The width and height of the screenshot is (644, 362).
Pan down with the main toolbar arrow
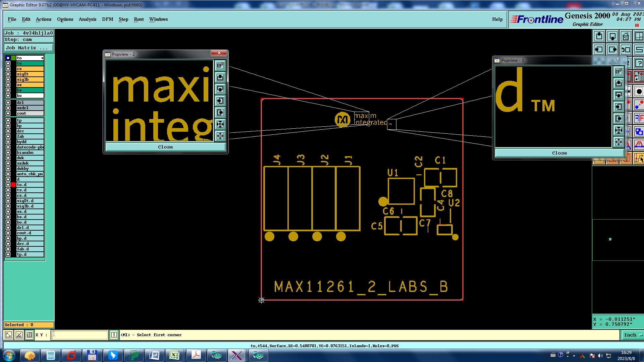(x=612, y=36)
